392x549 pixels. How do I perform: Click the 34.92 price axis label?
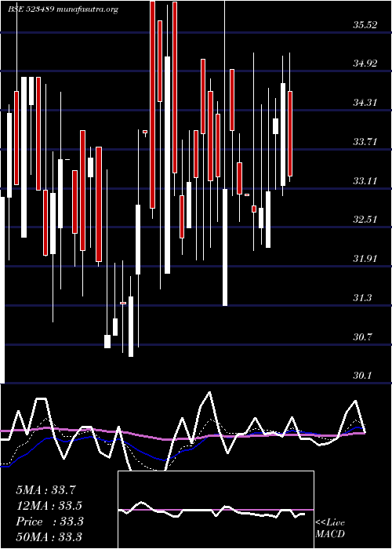pos(365,64)
